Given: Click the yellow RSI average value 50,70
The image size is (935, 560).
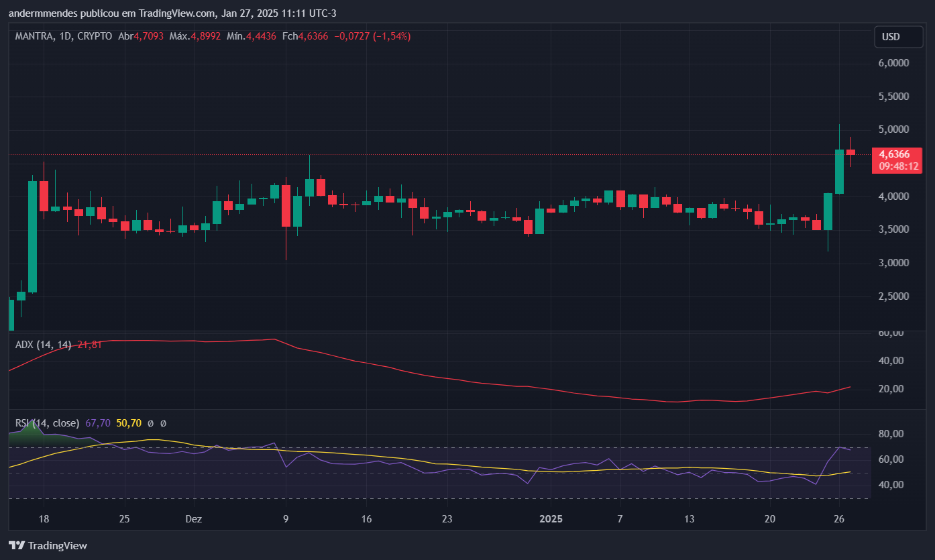Looking at the screenshot, I should click(129, 423).
